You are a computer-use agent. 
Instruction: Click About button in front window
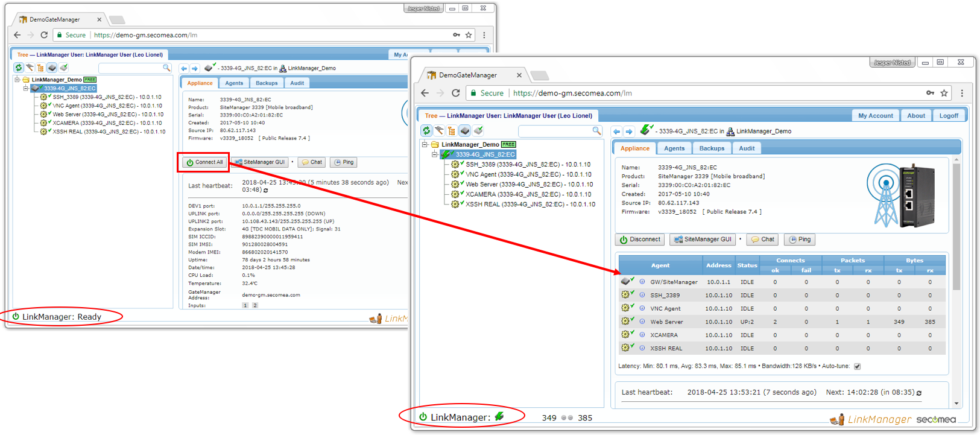(x=916, y=116)
